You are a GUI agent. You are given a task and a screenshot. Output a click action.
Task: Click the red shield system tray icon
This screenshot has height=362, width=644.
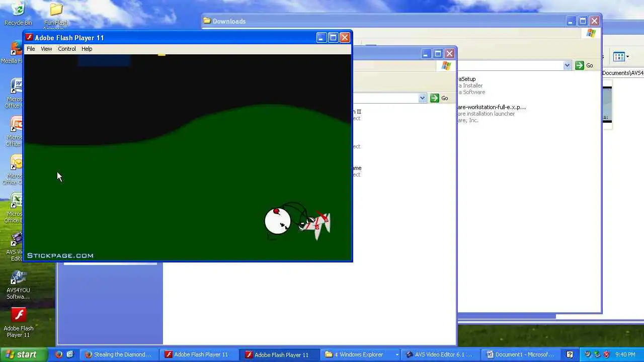pyautogui.click(x=606, y=354)
